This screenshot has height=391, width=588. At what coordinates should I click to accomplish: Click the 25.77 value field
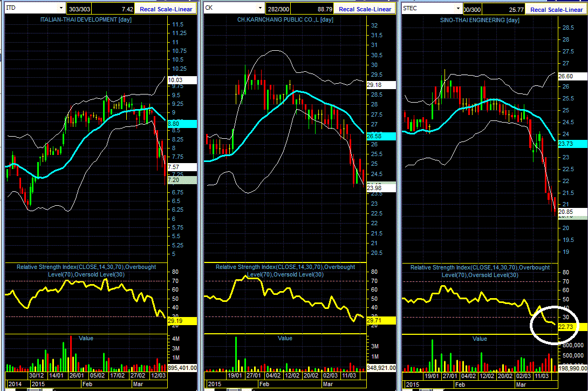click(504, 9)
